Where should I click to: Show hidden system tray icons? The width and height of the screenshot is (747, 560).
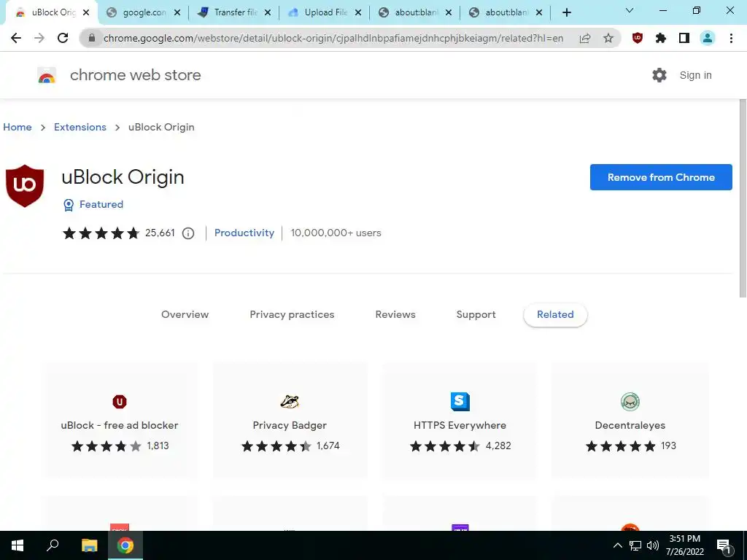pyautogui.click(x=617, y=545)
